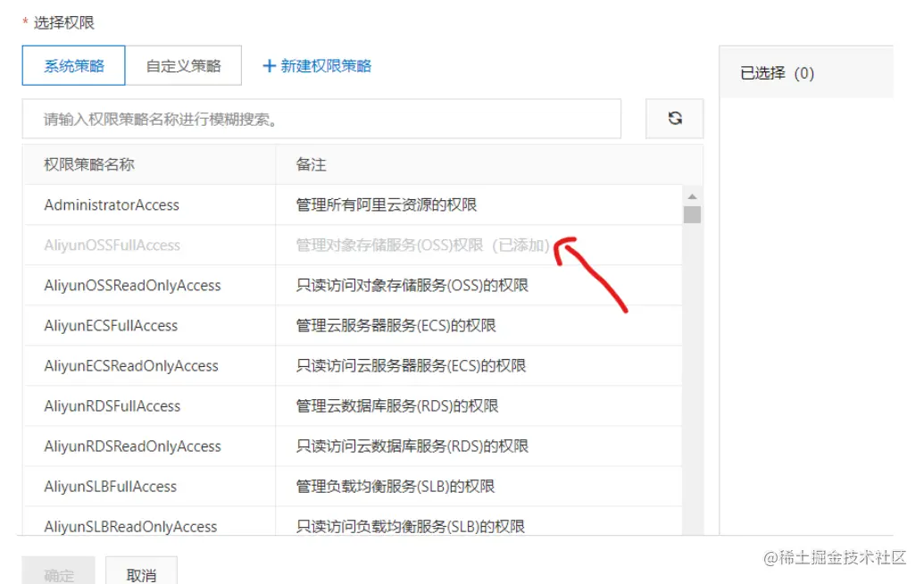This screenshot has height=584, width=924.
Task: Switch to the 自定义策略 tab
Action: click(183, 65)
